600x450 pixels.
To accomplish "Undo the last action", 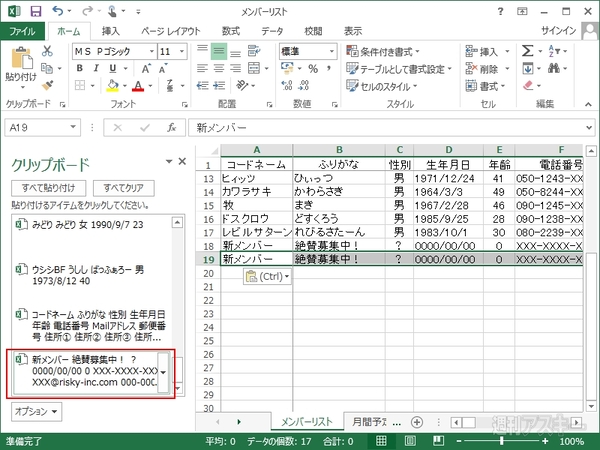I will 58,11.
